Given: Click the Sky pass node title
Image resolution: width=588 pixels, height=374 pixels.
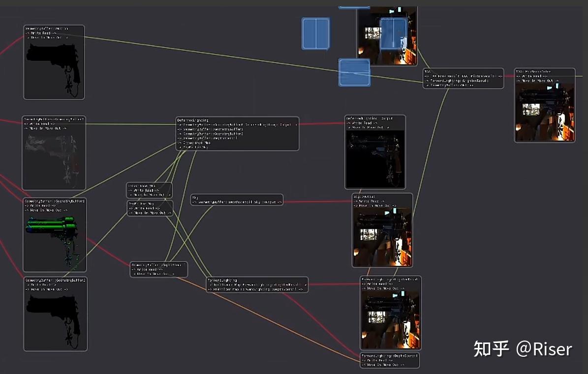Looking at the screenshot, I should (x=195, y=197).
